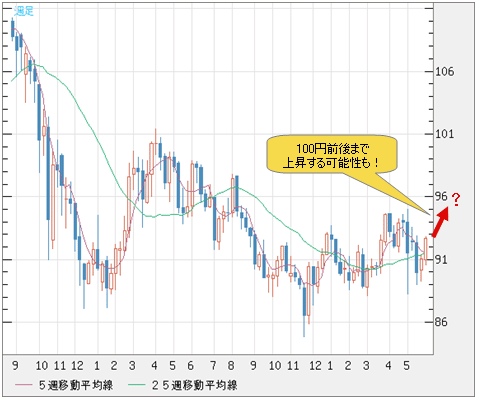
Task: Click the month label 6 on time axis
Action: (190, 366)
